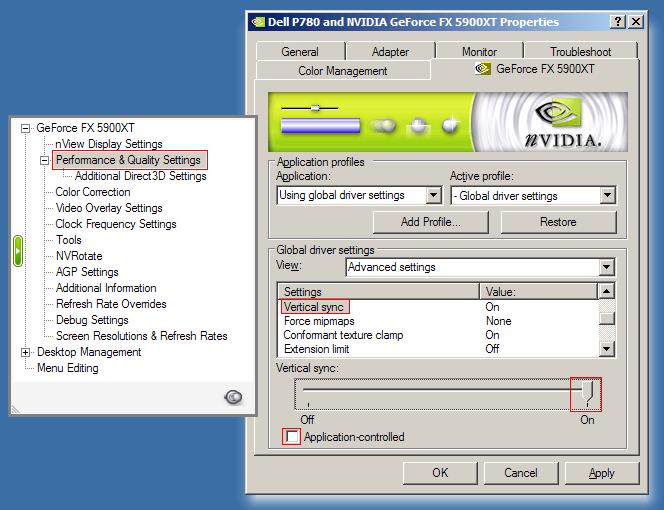
Task: Open the Active profile dropdown
Action: [607, 195]
